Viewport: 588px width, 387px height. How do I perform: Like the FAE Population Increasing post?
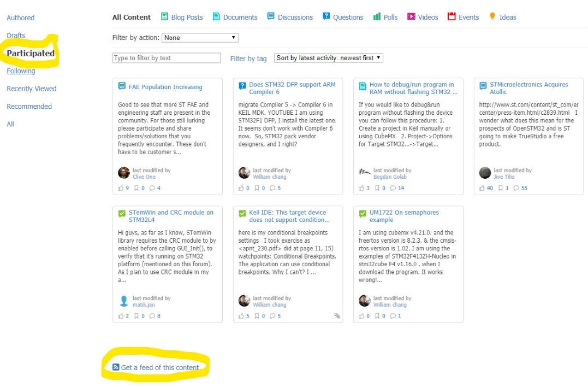coord(121,188)
